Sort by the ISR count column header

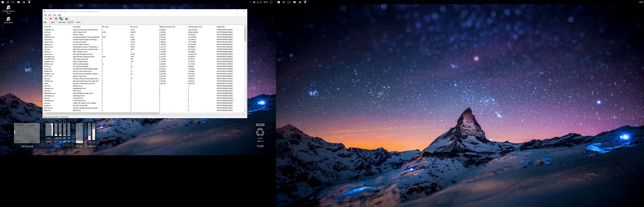click(115, 27)
